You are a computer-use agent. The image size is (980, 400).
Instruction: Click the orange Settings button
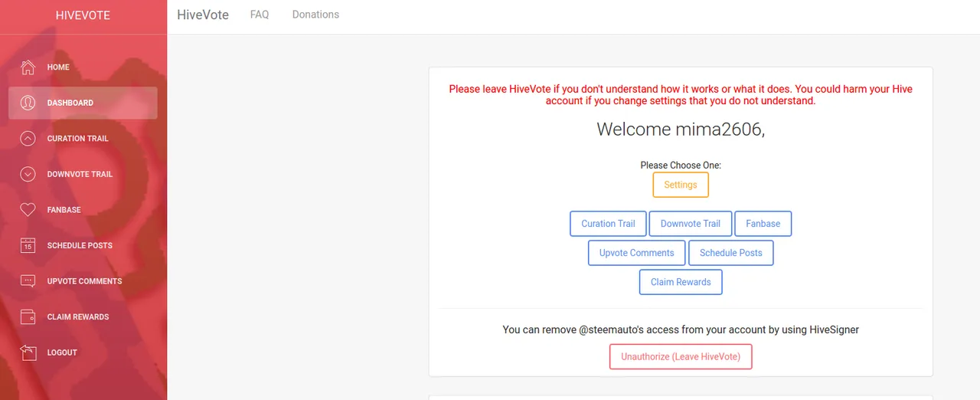(x=681, y=185)
